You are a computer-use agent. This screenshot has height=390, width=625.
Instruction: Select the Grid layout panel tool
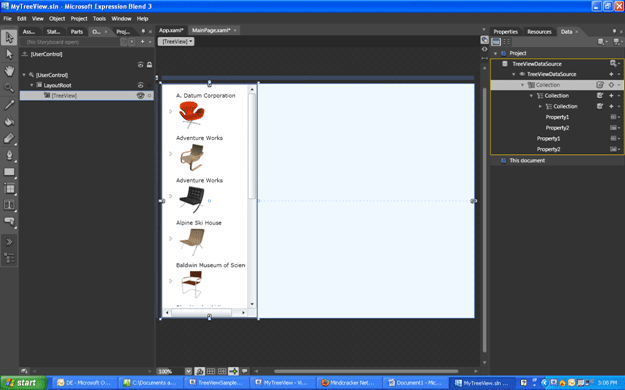coord(9,189)
